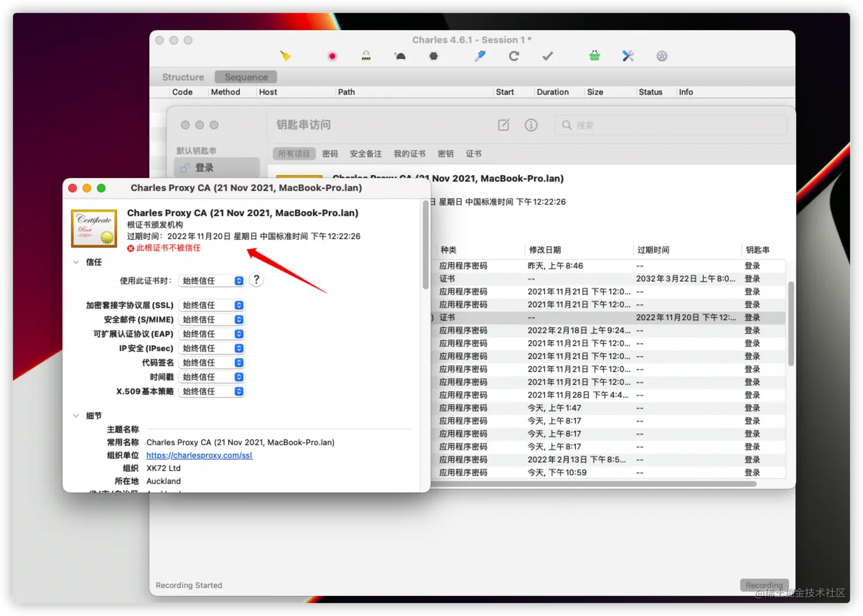The image size is (863, 616).
Task: Collapse the 信任 section disclosure arrow
Action: coord(76,262)
